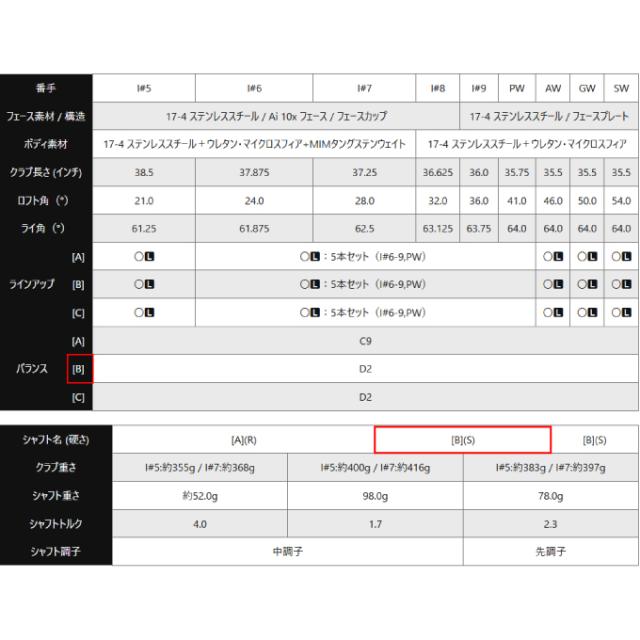The width and height of the screenshot is (640, 640).
Task: Click loft angle value 41.0
Action: (517, 201)
